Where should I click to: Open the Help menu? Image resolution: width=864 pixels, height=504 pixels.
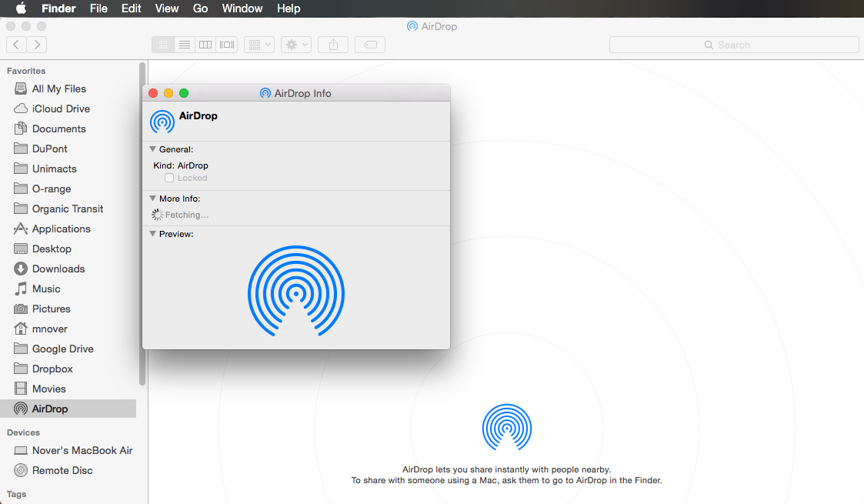point(289,8)
